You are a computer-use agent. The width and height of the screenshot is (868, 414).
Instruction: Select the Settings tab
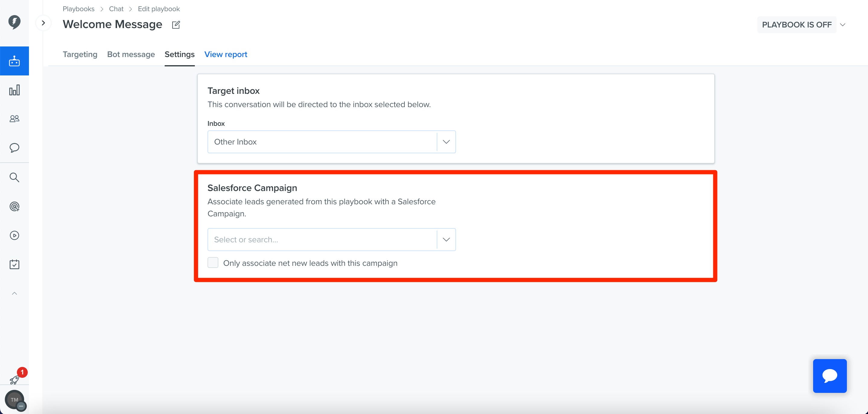(179, 54)
